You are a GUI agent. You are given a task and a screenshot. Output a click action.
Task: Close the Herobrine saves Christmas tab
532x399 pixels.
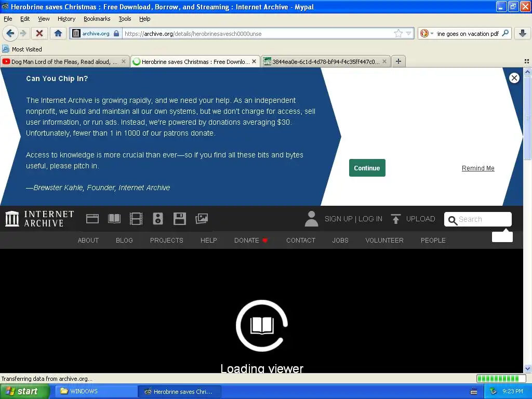(254, 61)
